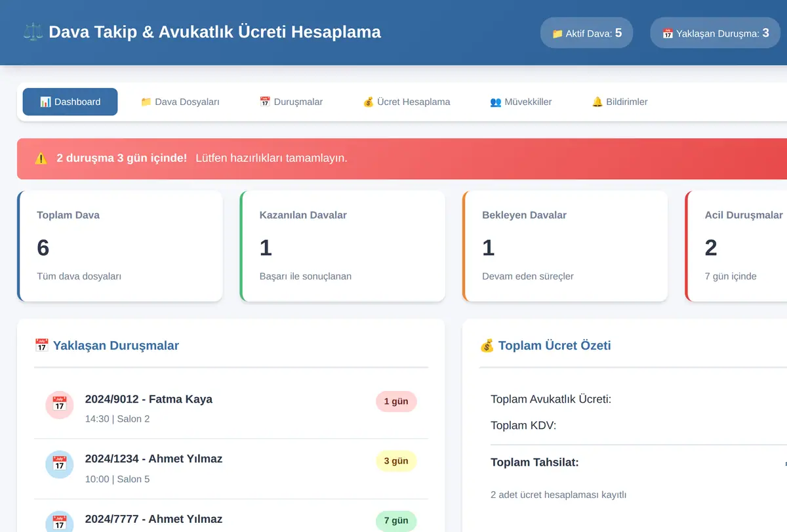Open the Dashboard tab
The height and width of the screenshot is (532, 787).
point(70,102)
